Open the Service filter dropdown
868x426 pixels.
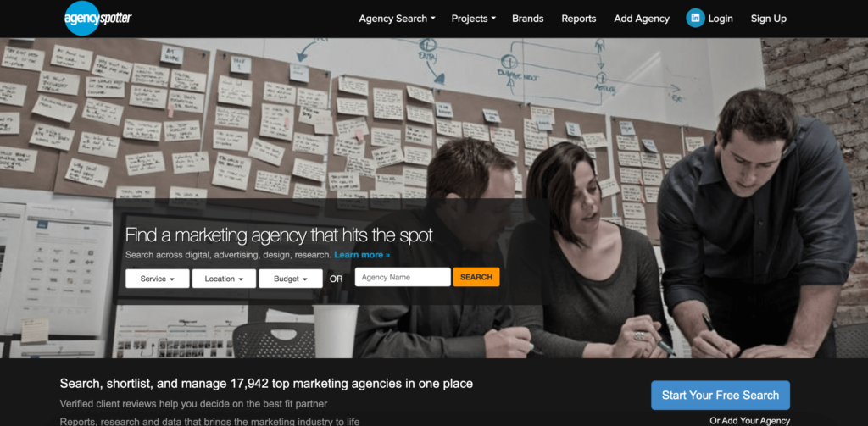[x=157, y=279]
